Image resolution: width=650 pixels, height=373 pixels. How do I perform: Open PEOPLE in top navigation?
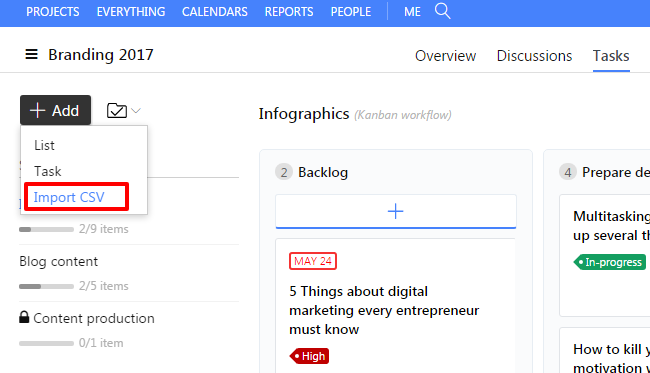(x=351, y=12)
